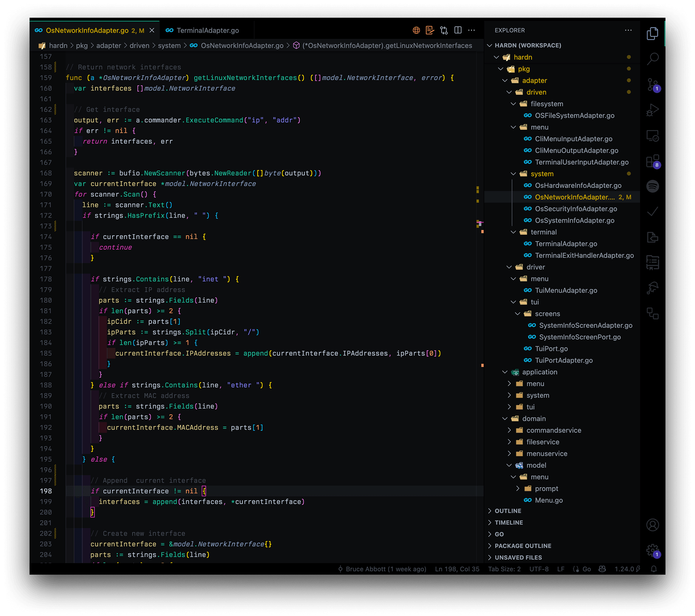The image size is (695, 616).
Task: Open the Testing checkmark view
Action: 653,211
